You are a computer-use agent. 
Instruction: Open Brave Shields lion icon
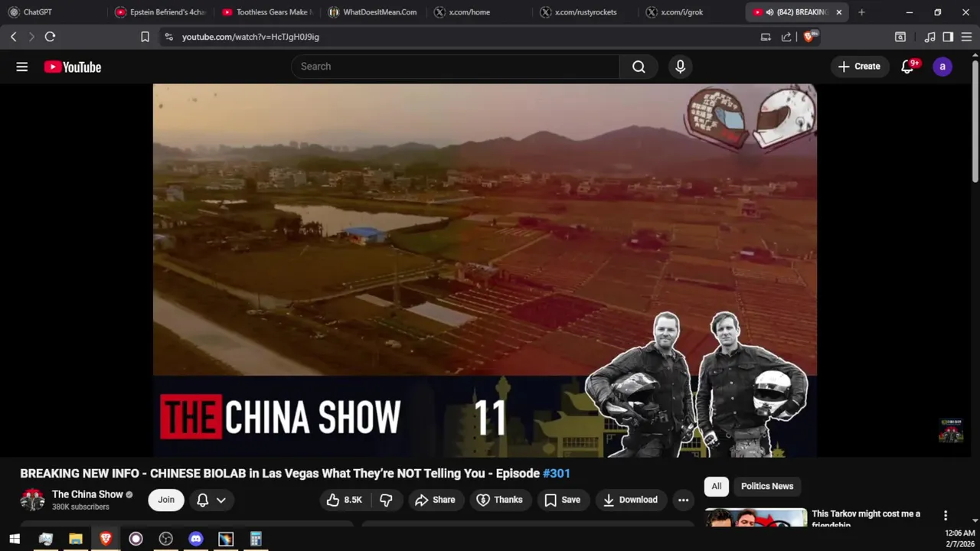point(808,37)
